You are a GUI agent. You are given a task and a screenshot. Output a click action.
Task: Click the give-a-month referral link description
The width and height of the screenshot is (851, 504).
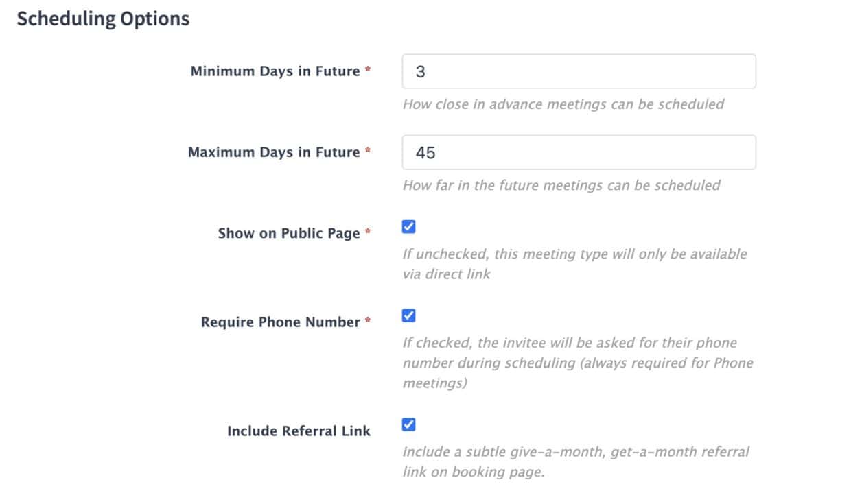tap(576, 462)
